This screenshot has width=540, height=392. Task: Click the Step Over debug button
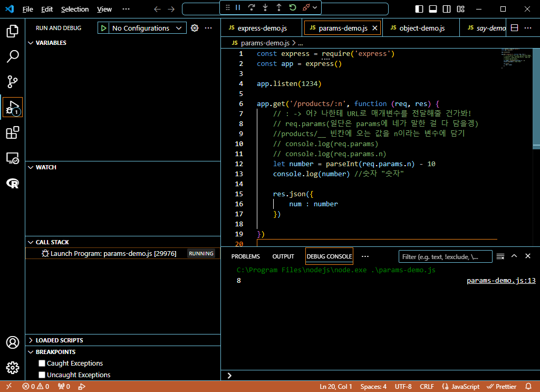point(252,7)
